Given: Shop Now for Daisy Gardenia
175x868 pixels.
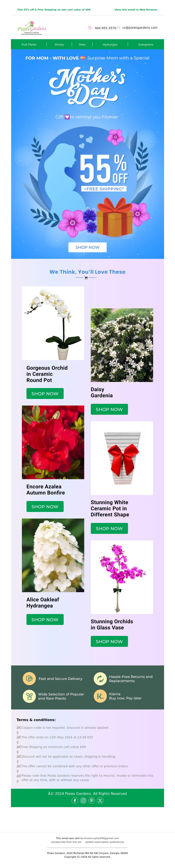Looking at the screenshot, I should pyautogui.click(x=109, y=409).
